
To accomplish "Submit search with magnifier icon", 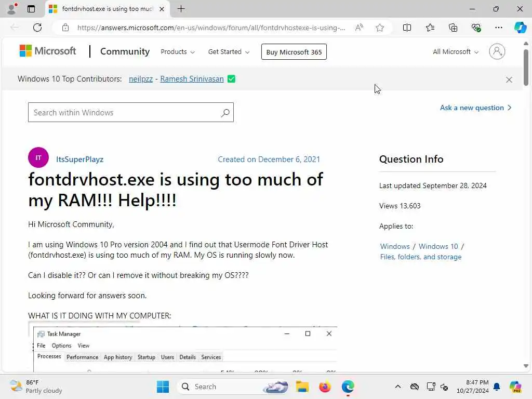I will [x=225, y=113].
